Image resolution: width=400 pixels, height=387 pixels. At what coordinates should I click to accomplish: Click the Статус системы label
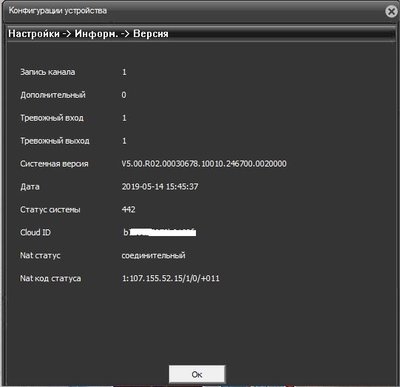click(50, 210)
